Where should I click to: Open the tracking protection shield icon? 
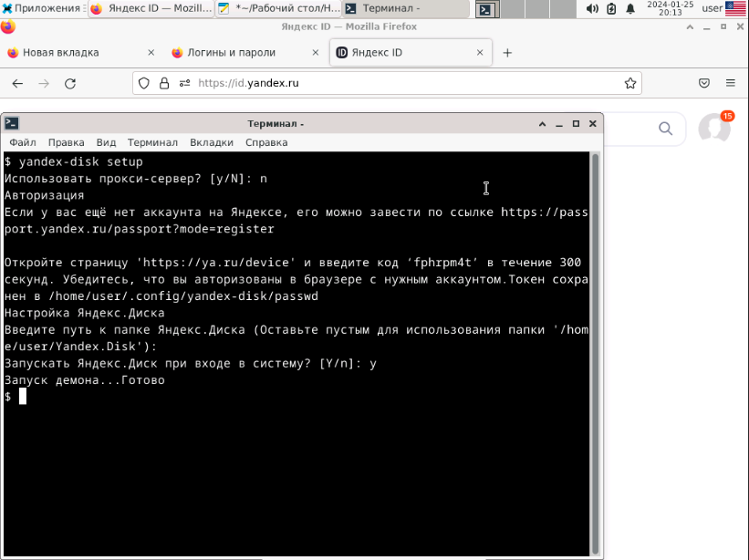point(144,83)
